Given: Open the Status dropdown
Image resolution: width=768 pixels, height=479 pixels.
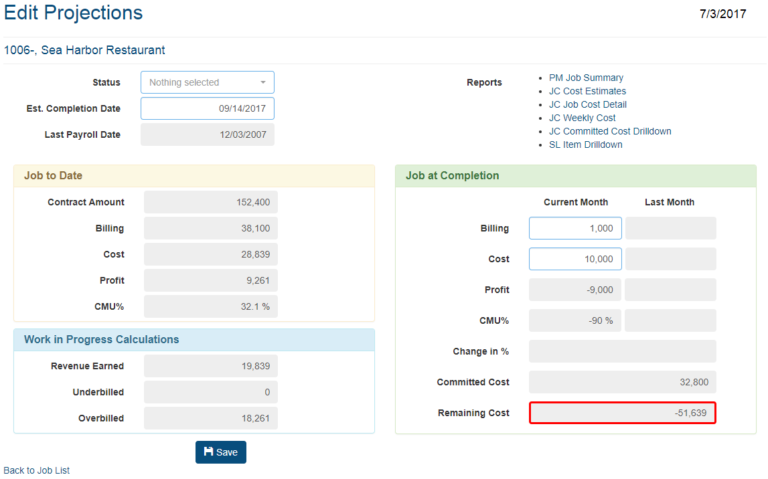Looking at the screenshot, I should (207, 82).
